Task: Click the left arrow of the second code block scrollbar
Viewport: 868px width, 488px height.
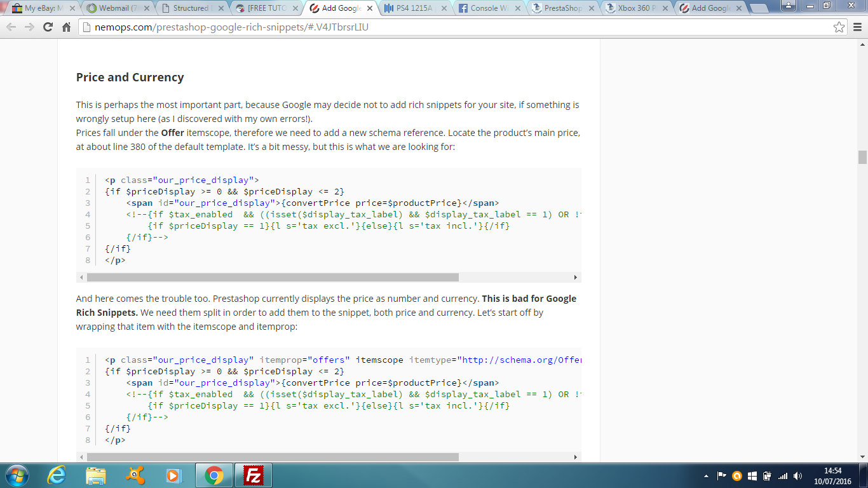Action: [x=81, y=457]
